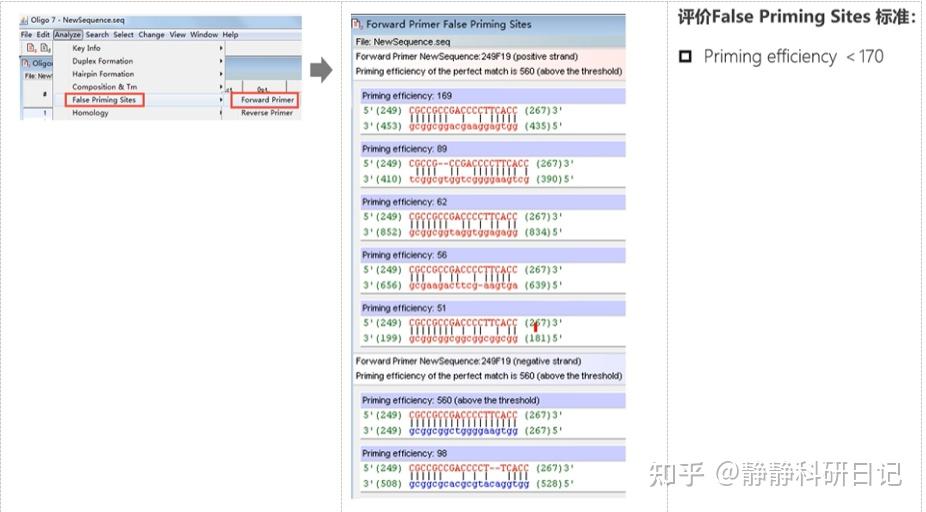
Task: Click the 3'(656) complementary sequence line
Action: 462,285
